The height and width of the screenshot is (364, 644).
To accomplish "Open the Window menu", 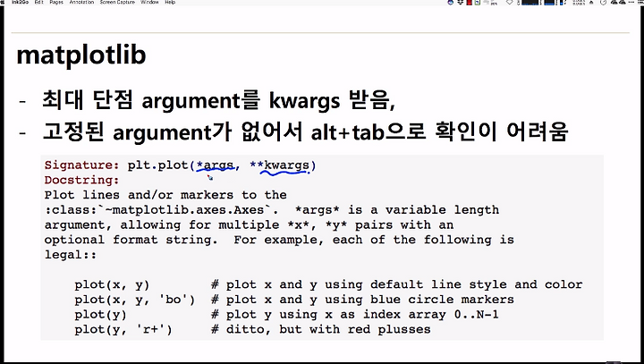I will (149, 2).
